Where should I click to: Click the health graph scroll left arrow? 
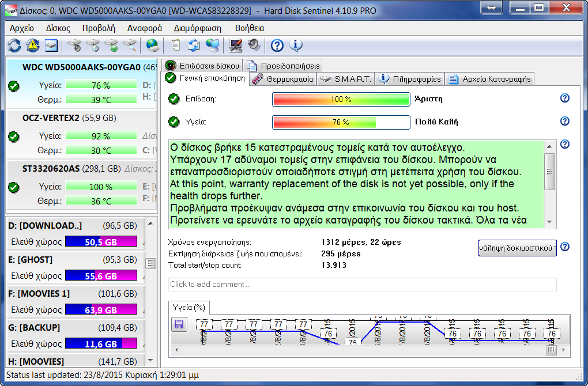pos(176,350)
